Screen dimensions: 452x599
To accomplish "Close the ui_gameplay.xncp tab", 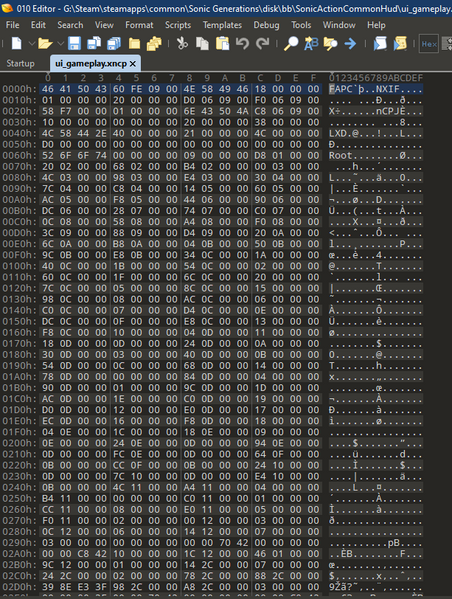I will tap(133, 64).
